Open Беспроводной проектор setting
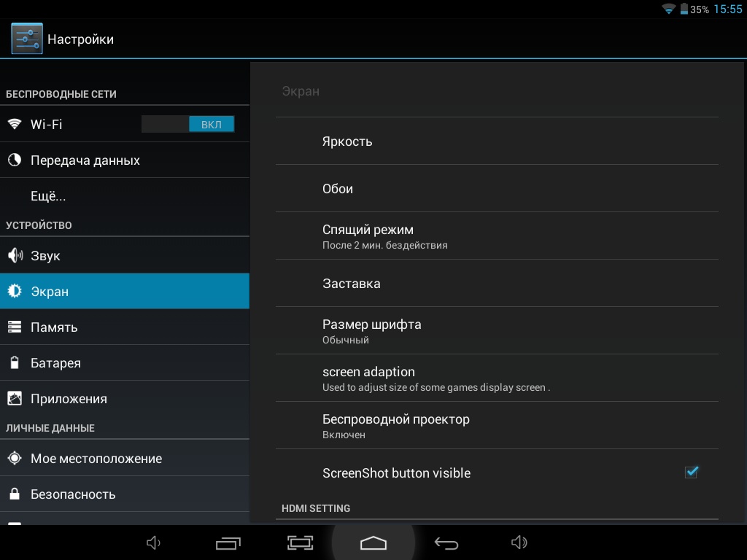The image size is (747, 560). coord(496,426)
